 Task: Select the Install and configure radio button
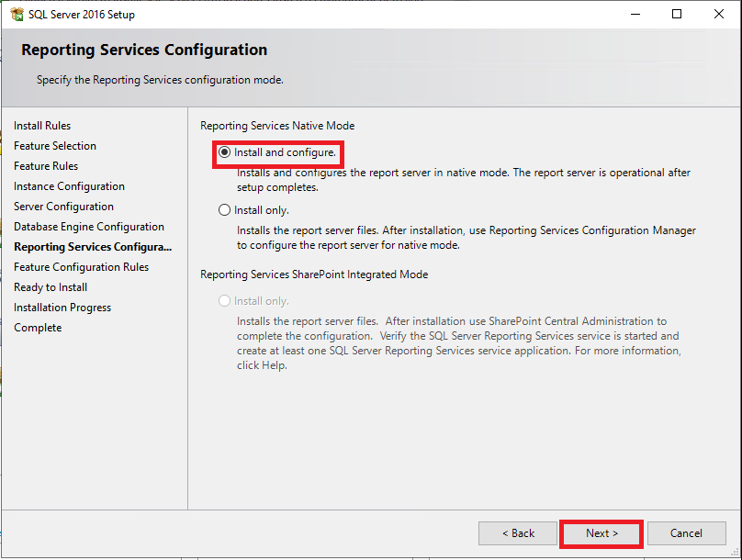click(224, 152)
